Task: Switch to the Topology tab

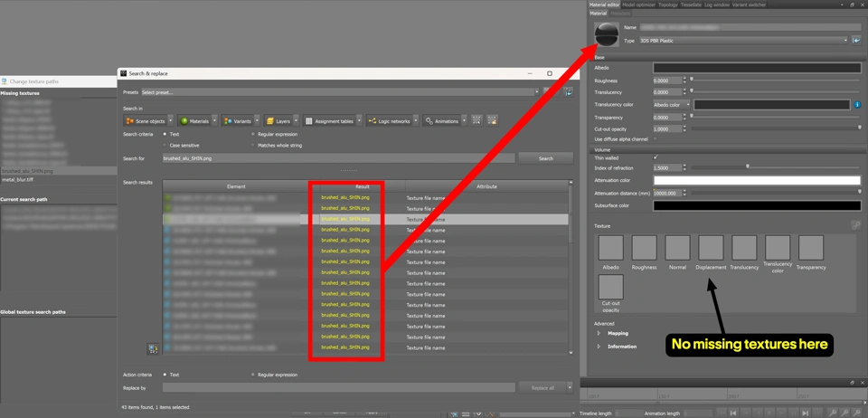Action: pos(668,5)
